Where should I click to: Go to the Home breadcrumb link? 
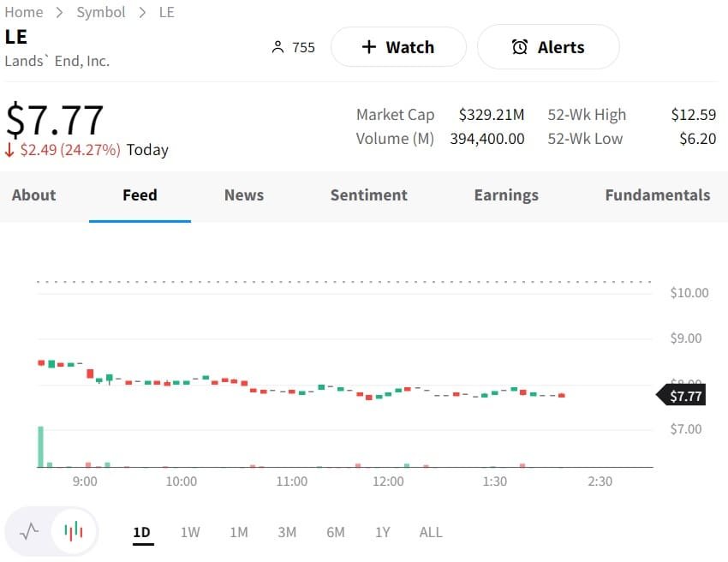[24, 12]
